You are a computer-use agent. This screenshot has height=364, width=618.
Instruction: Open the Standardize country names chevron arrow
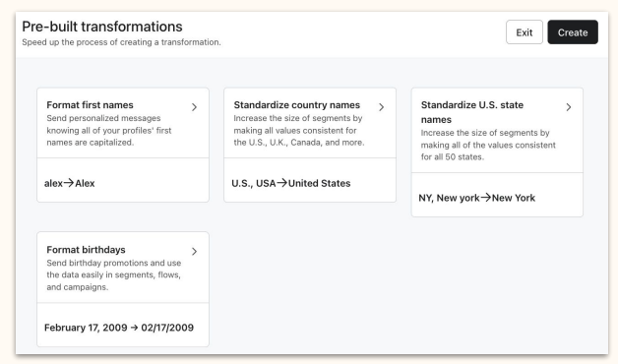(x=381, y=107)
